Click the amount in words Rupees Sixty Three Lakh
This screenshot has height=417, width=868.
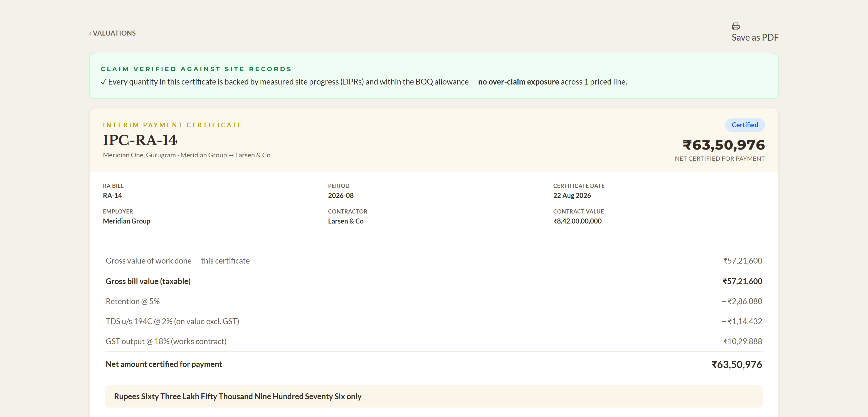238,396
